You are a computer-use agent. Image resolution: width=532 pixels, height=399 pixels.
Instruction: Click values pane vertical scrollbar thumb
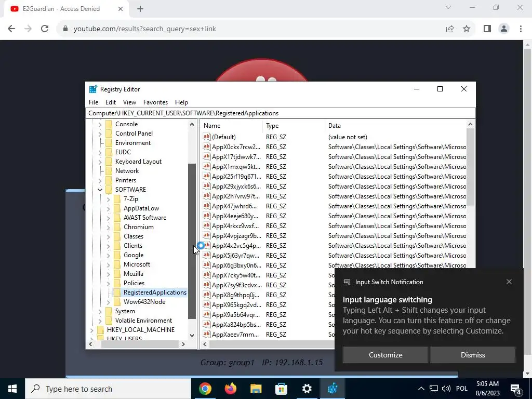click(470, 167)
